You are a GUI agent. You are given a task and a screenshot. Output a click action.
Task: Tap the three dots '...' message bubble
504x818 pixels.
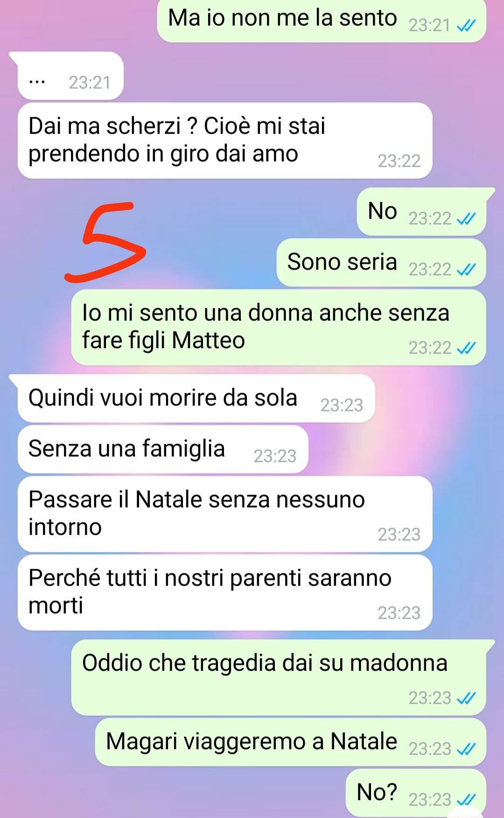pyautogui.click(x=70, y=76)
